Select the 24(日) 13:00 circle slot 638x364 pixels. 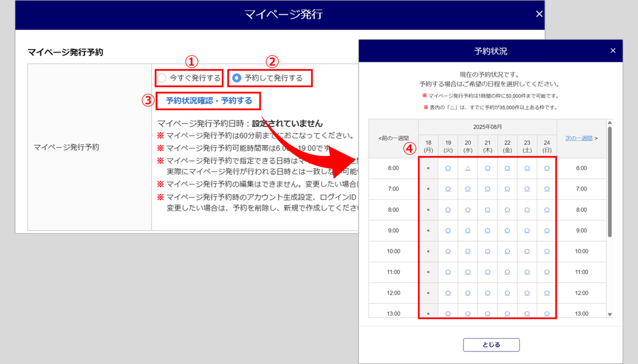(x=547, y=314)
